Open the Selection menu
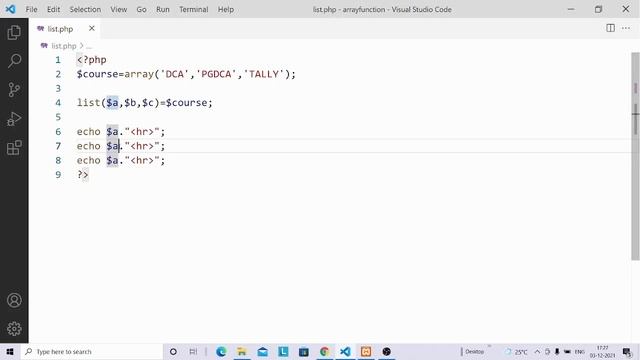 (x=85, y=9)
